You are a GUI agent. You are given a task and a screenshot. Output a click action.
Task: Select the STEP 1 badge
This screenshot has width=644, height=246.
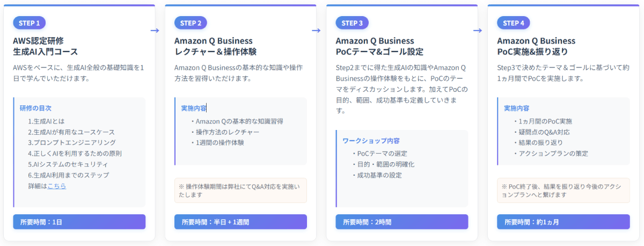(30, 23)
